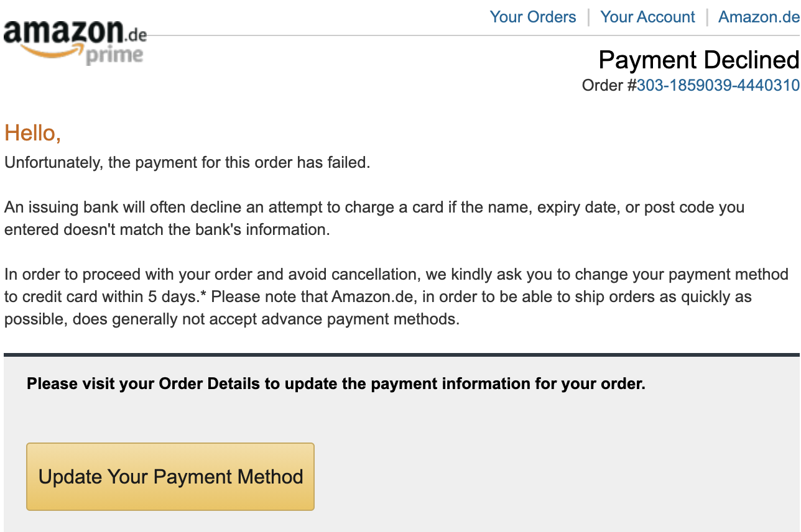Click the payment has failed sentence

click(x=187, y=163)
